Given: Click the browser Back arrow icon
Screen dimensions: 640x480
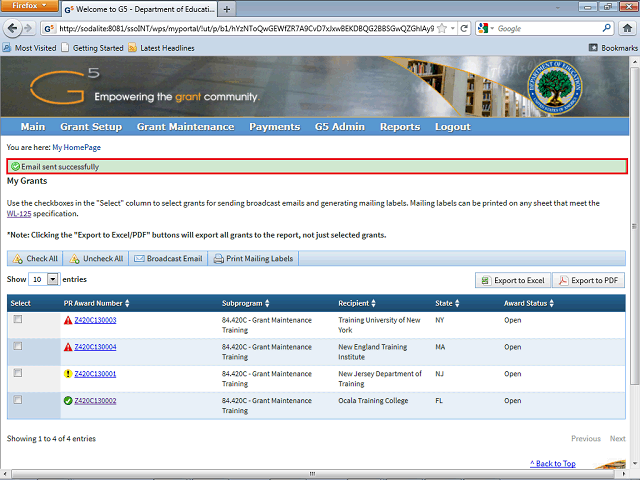Looking at the screenshot, I should point(13,29).
